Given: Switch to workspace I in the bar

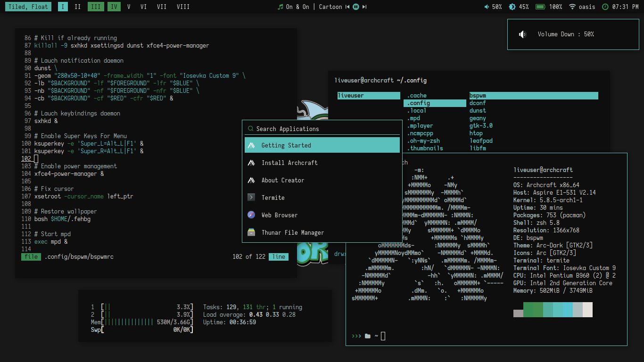Looking at the screenshot, I should coord(63,7).
